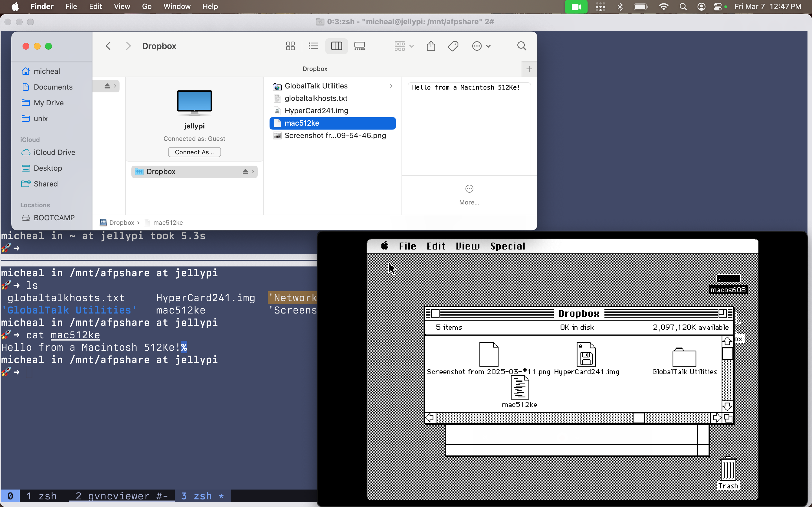Open the Go menu in menu bar
The width and height of the screenshot is (812, 507).
pyautogui.click(x=147, y=6)
